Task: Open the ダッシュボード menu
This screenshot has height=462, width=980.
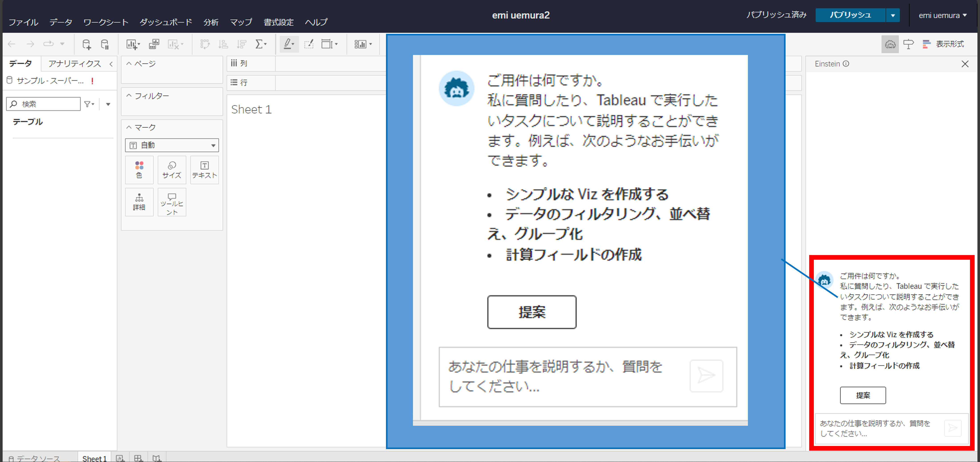Action: point(165,22)
